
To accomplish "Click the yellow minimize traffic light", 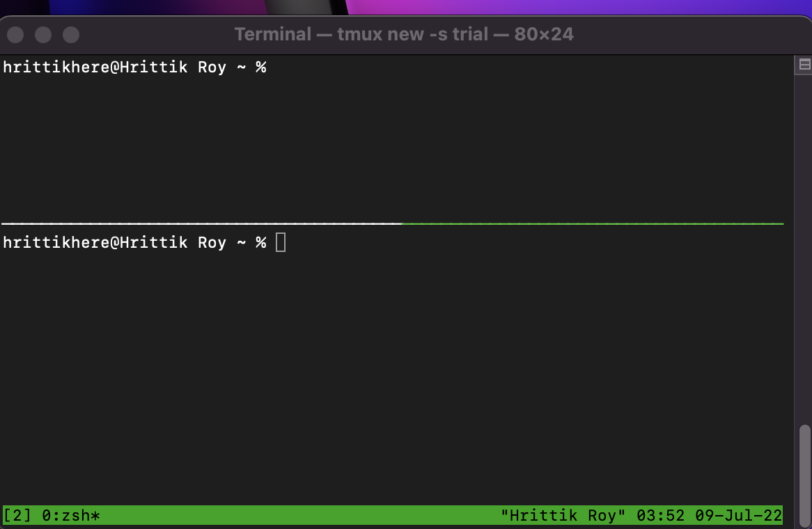I will click(42, 33).
